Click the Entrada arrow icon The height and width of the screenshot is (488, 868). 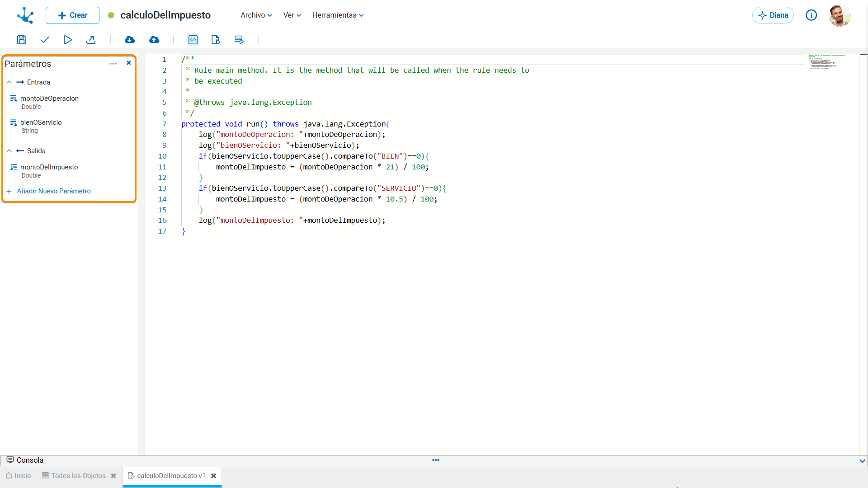click(x=20, y=82)
